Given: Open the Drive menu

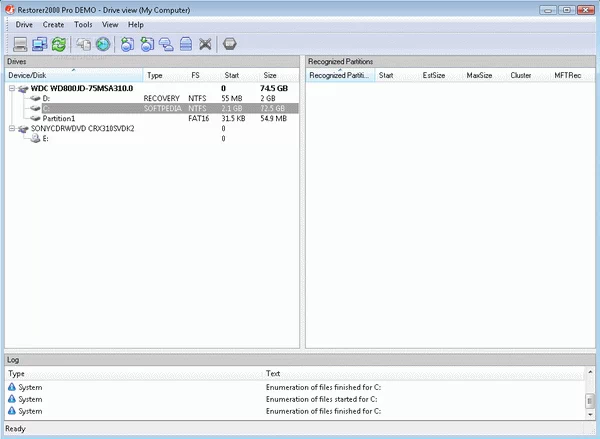Looking at the screenshot, I should [24, 24].
